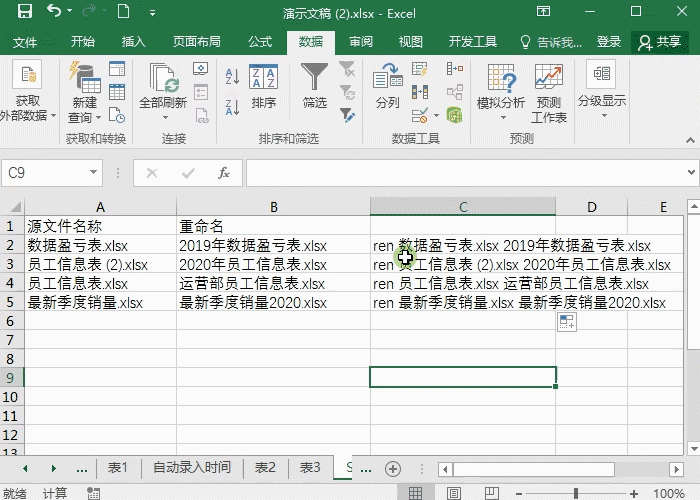
Task: Switch to Page Layout view icon
Action: 454,493
